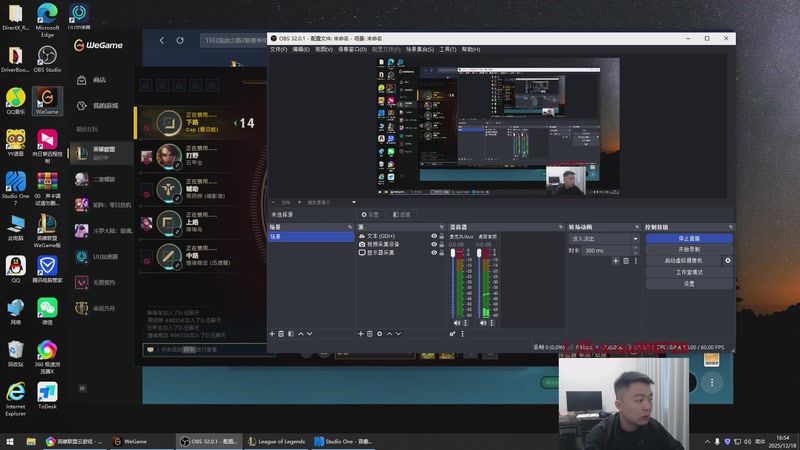Screen dimensions: 800x450
Task: Open the ToDesk desktop shortcut
Action: point(47,395)
